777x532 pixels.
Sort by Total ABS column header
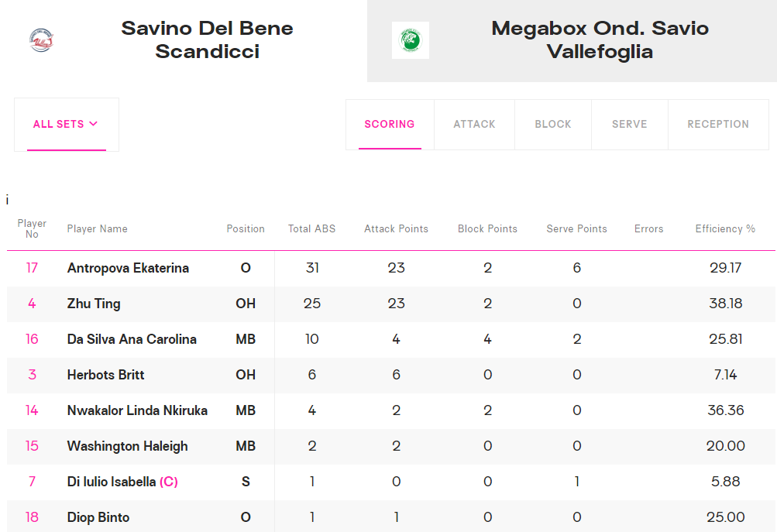(x=311, y=229)
